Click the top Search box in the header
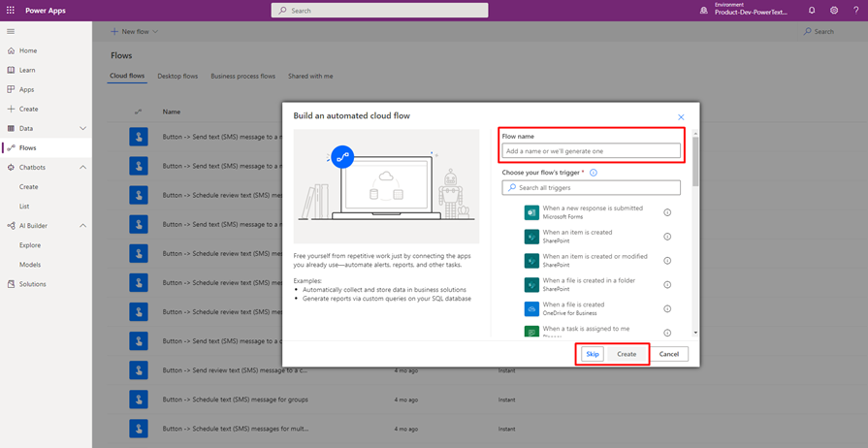Screen dimensions: 868x448 [x=380, y=11]
